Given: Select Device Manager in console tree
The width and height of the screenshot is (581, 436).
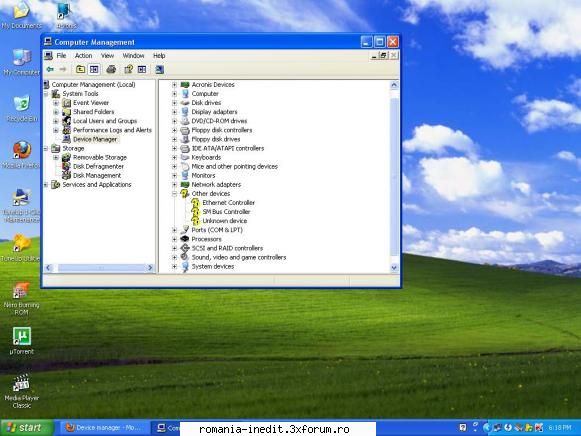Looking at the screenshot, I should [95, 139].
